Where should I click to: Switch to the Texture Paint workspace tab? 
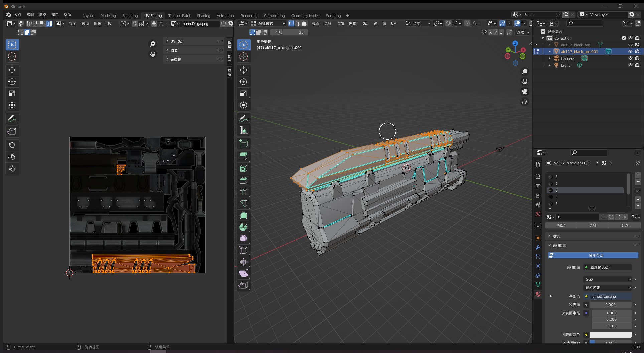[x=179, y=16]
